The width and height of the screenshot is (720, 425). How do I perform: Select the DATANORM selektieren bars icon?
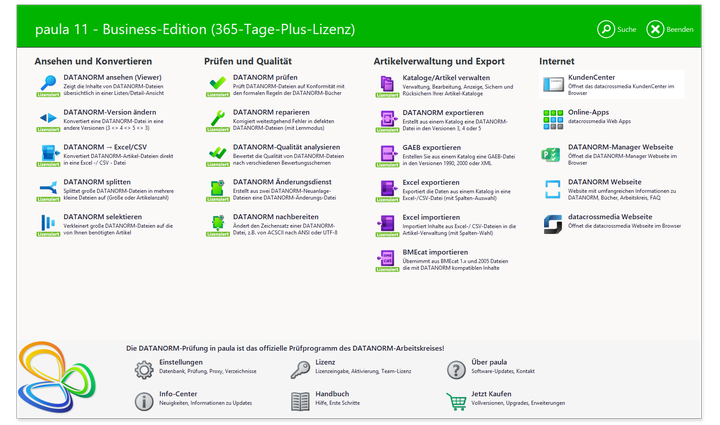pyautogui.click(x=48, y=223)
